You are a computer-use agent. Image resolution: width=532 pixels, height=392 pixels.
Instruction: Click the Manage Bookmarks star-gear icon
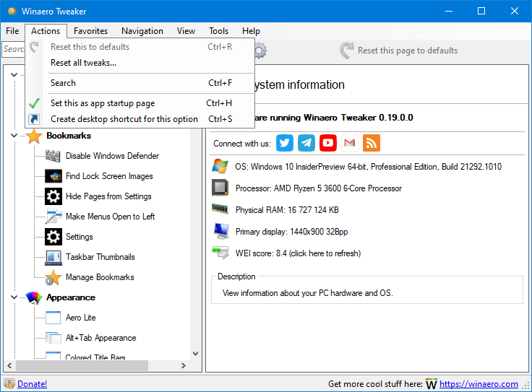point(53,277)
